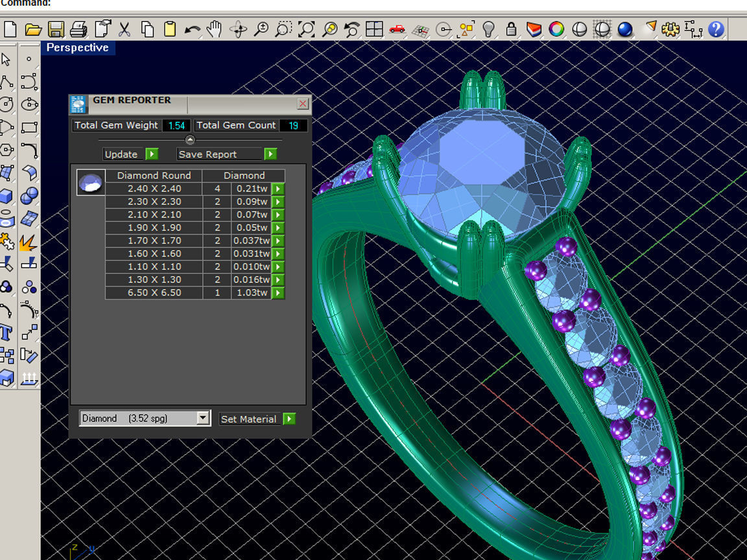Click the color wheel properties icon
Viewport: 747px width, 560px height.
556,30
